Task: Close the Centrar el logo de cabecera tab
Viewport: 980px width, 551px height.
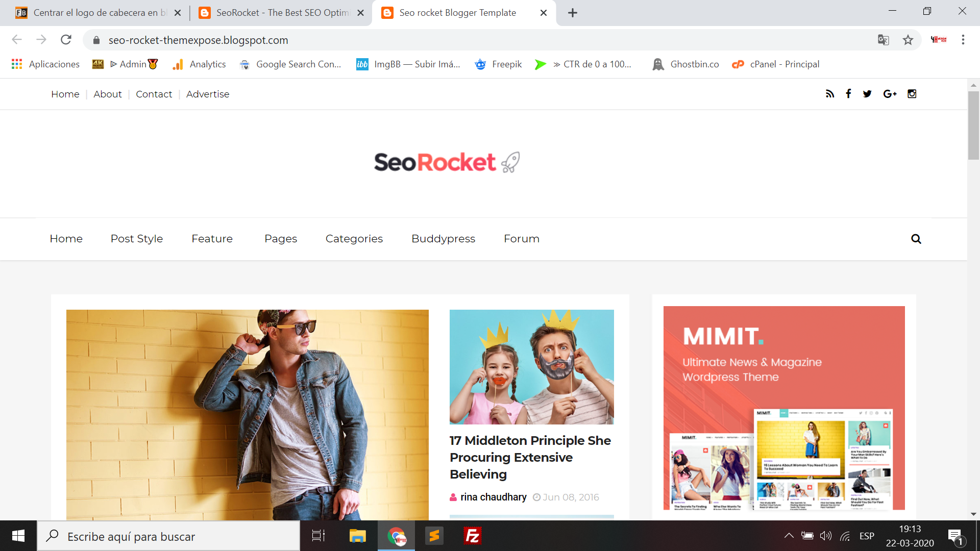Action: 178,13
